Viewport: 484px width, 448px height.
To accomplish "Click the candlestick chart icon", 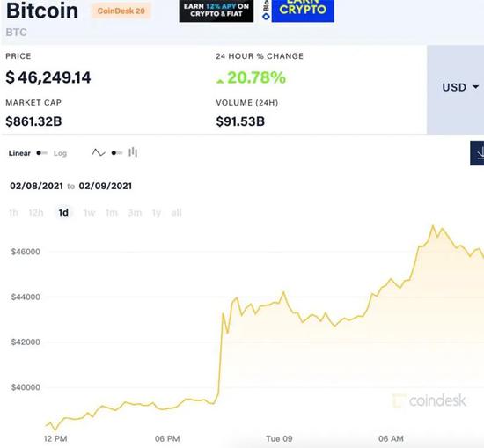I will 133,152.
